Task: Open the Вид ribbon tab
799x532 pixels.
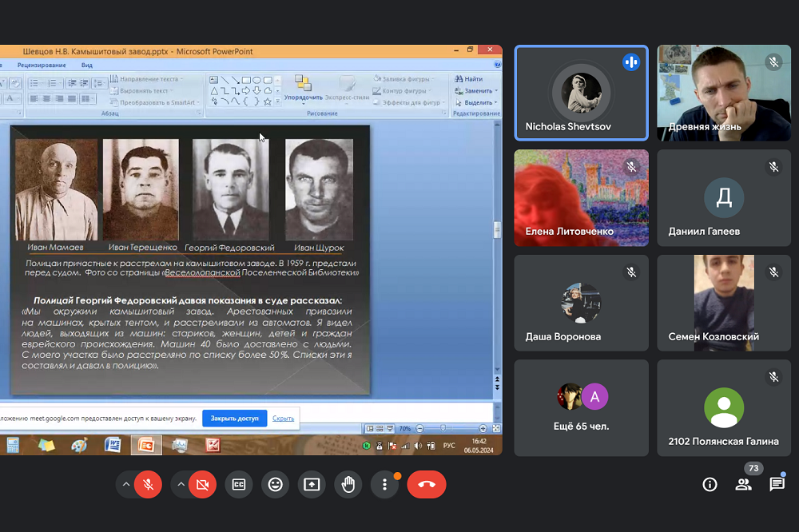Action: click(x=87, y=65)
